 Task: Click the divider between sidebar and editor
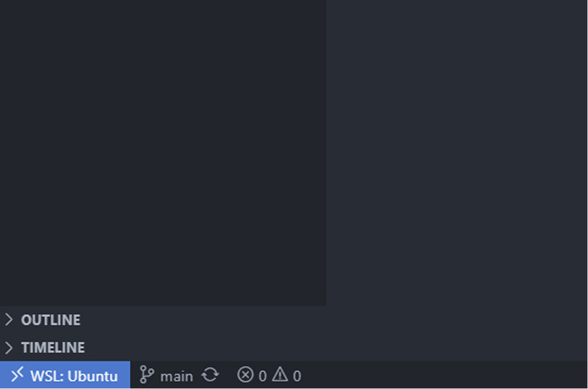coord(326,152)
